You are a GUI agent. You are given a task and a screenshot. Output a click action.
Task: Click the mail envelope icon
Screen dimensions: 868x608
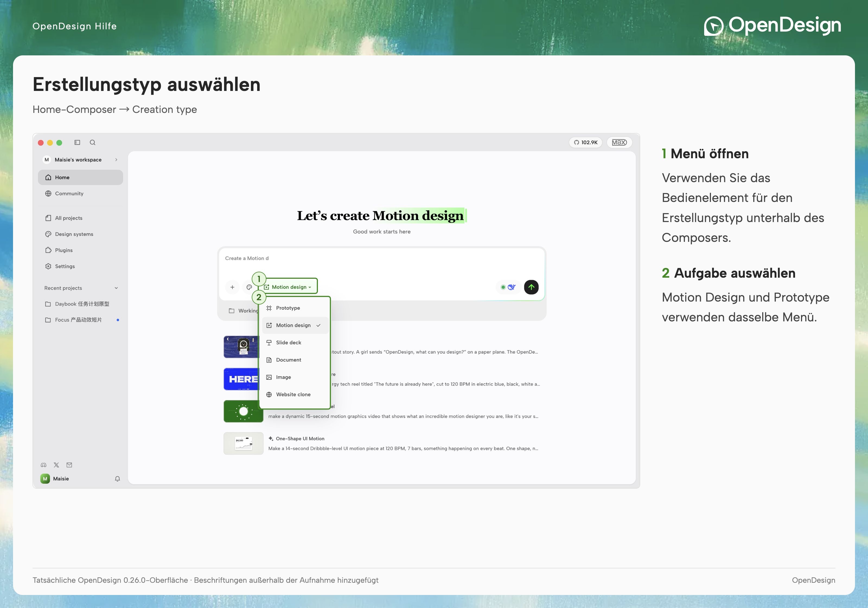coord(69,465)
